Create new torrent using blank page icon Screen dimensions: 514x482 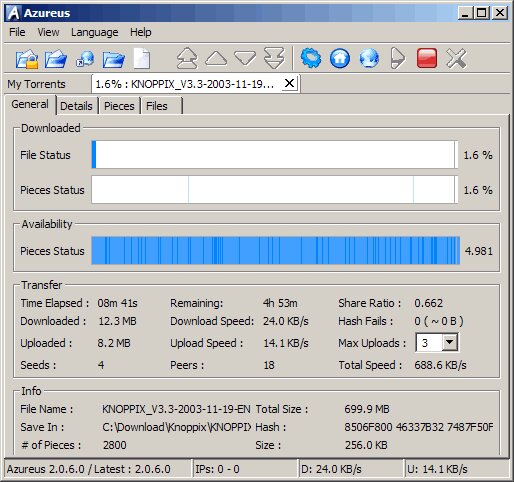(x=142, y=59)
